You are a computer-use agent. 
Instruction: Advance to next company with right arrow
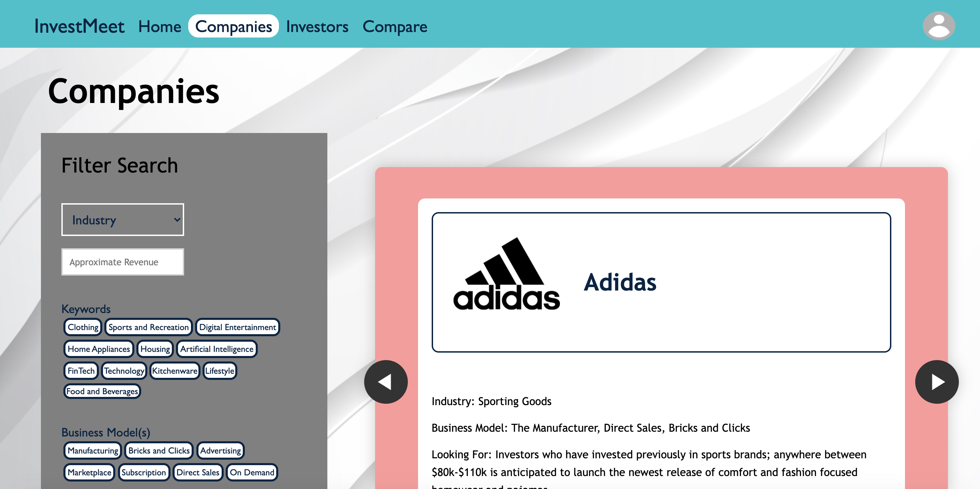pos(936,382)
